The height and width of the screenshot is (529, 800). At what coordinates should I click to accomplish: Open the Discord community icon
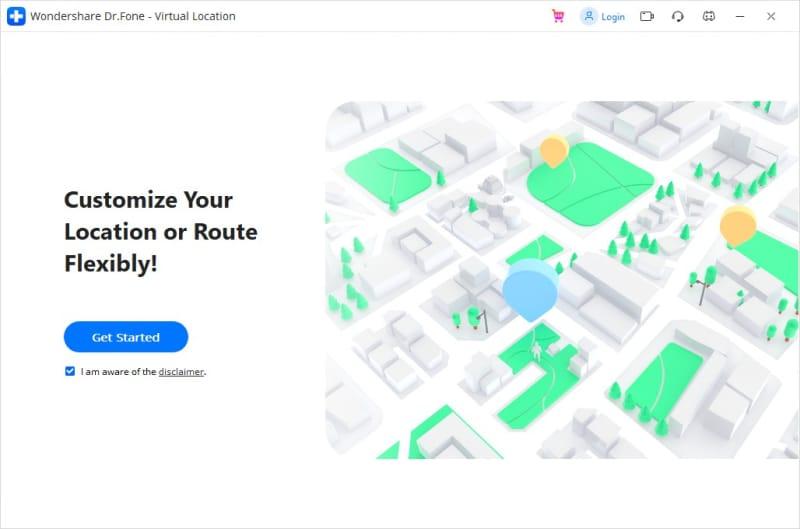pyautogui.click(x=709, y=16)
